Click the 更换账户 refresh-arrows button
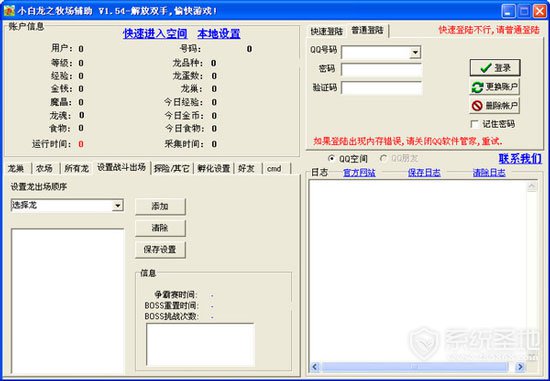550x381 pixels. [495, 87]
